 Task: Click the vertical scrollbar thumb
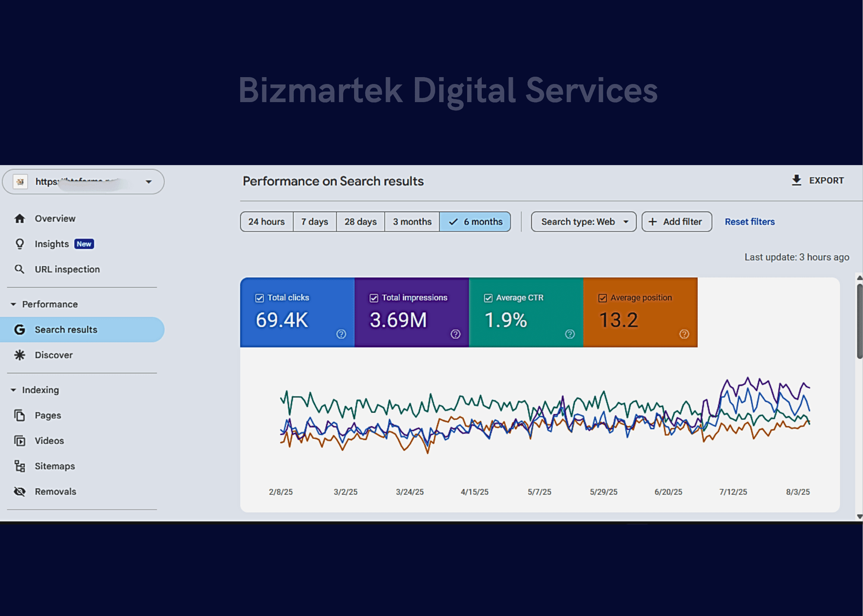[x=860, y=321]
